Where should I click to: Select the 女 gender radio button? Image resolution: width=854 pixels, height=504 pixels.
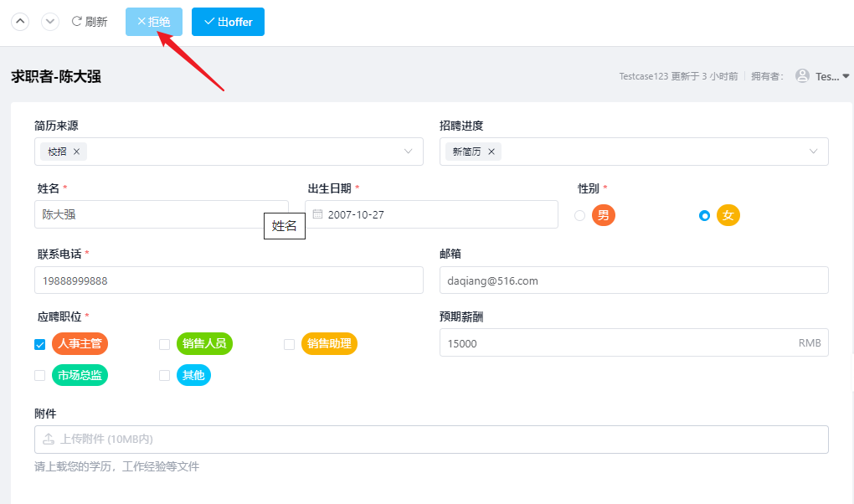(704, 216)
